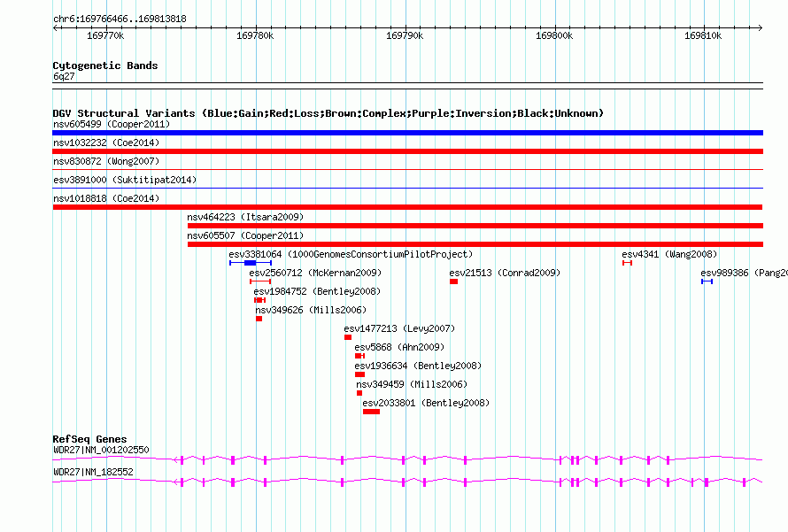Image resolution: width=788 pixels, height=532 pixels.
Task: Click the 169770k ruler label
Action: click(x=105, y=35)
